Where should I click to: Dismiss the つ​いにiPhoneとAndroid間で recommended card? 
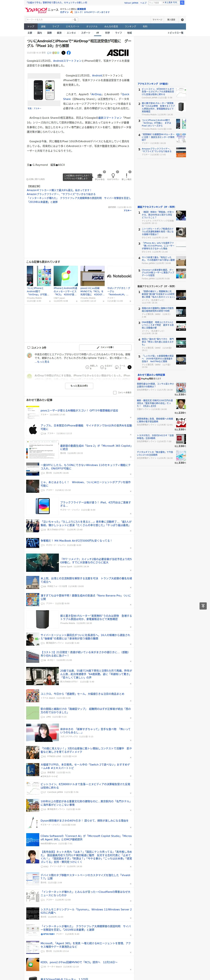[x=50, y=301]
